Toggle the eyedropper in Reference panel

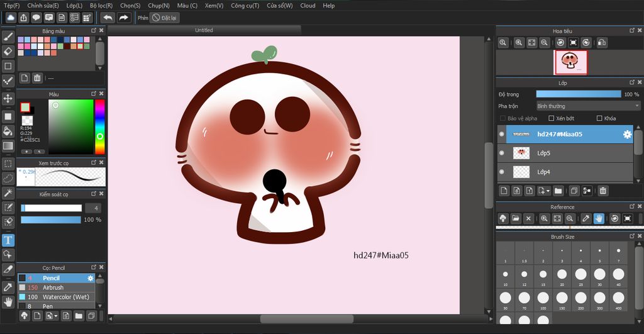click(x=586, y=218)
